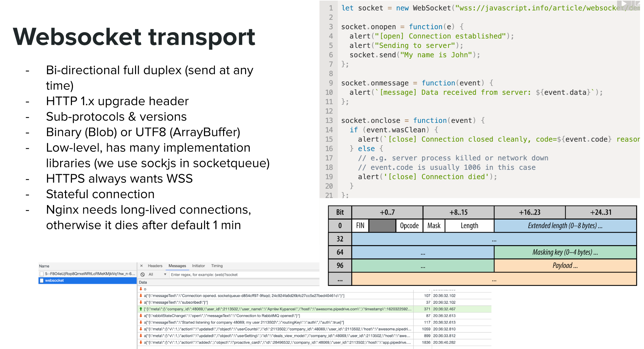
Task: Click the clear messages icon beside All
Action: tap(143, 274)
